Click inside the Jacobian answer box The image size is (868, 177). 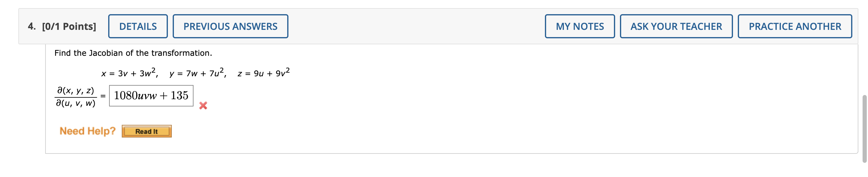[x=151, y=96]
